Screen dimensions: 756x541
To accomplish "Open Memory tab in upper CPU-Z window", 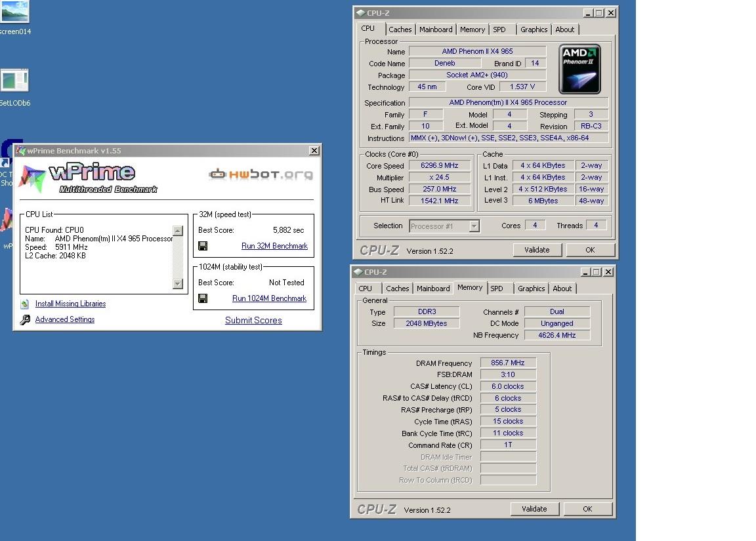I will pos(472,30).
